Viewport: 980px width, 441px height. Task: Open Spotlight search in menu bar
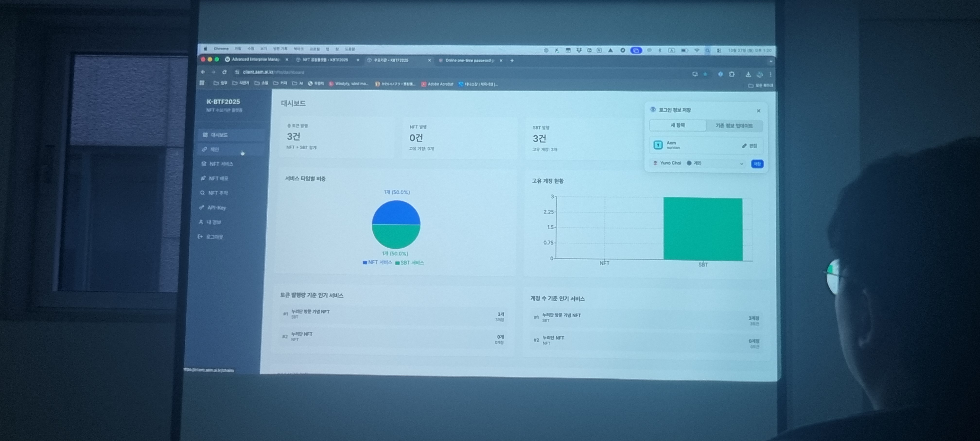pos(708,51)
